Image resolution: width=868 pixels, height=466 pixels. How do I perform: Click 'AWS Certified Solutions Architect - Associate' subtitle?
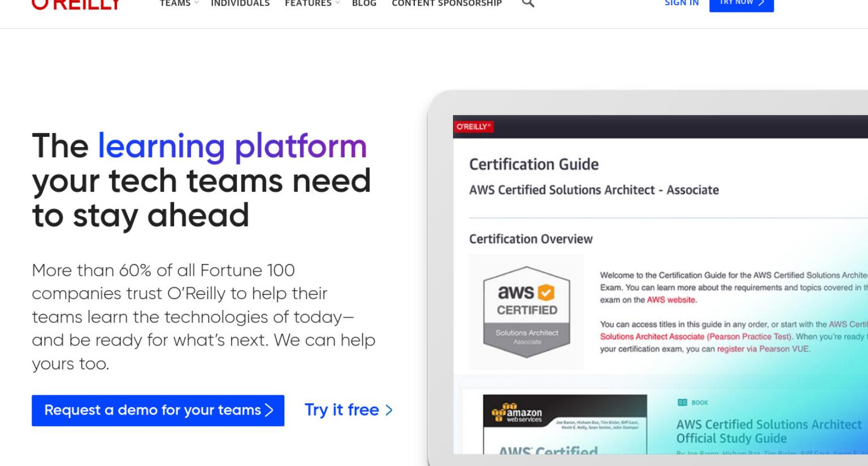pos(594,190)
